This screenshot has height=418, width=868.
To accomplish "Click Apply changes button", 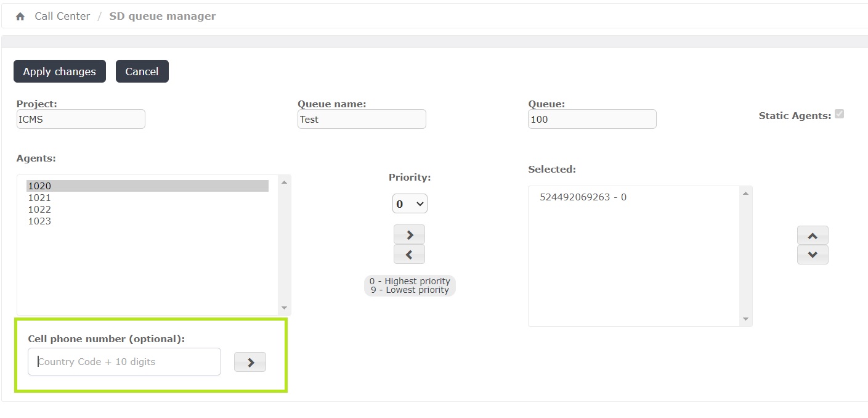I will tap(60, 72).
